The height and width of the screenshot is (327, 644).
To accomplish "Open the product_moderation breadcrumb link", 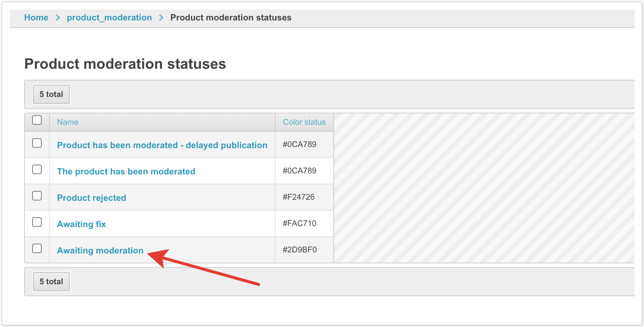I will [109, 18].
